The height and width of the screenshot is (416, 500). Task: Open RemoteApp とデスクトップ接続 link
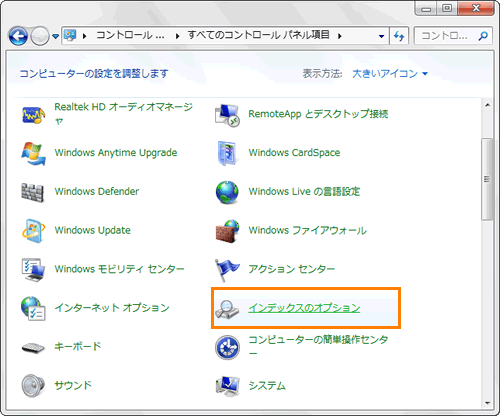[318, 114]
